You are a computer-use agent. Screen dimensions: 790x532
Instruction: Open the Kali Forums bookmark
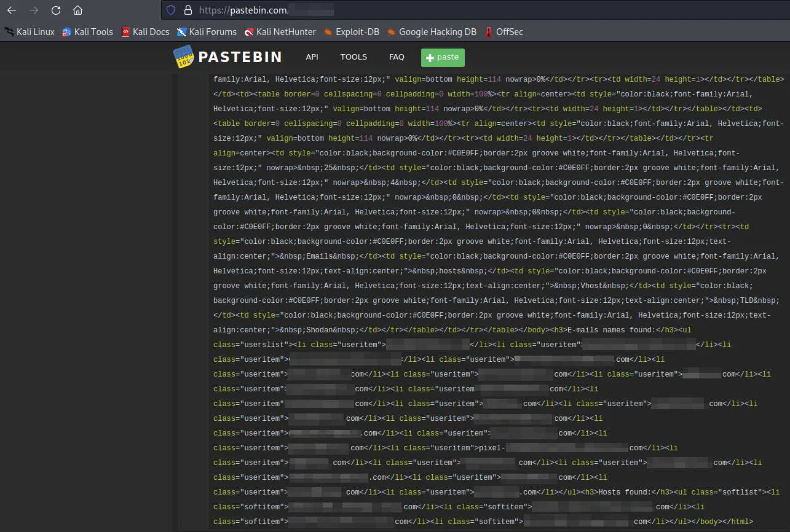point(207,32)
